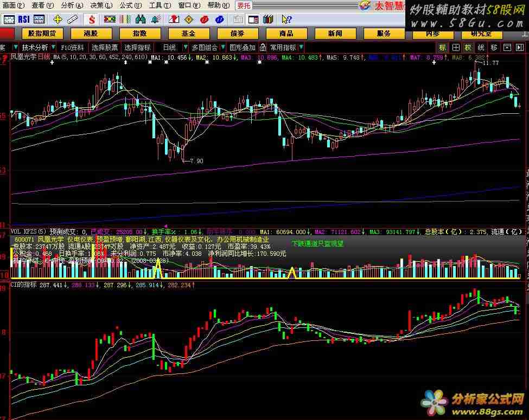Click the blue circle info icon
Viewport: 529px width, 420px height.
click(x=219, y=20)
